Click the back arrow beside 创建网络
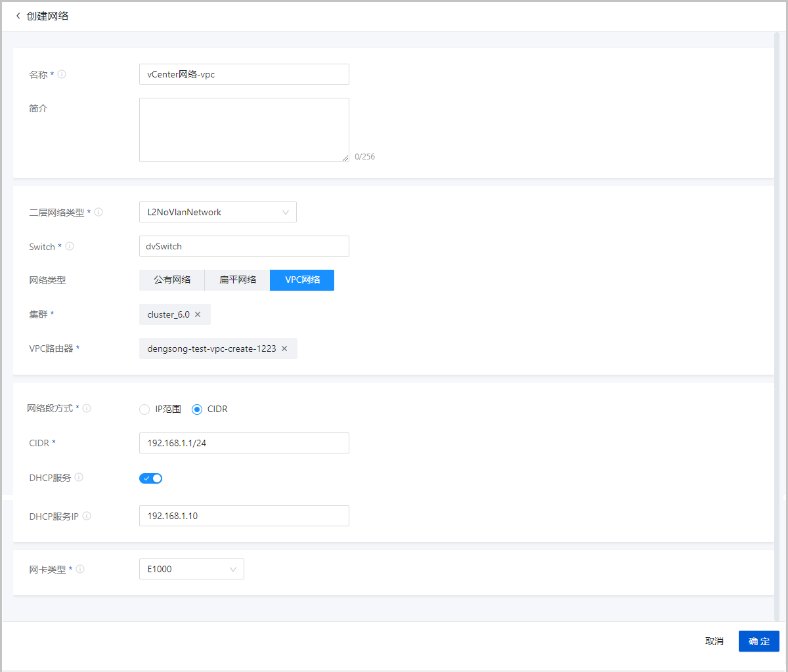The width and height of the screenshot is (788, 672). 18,16
